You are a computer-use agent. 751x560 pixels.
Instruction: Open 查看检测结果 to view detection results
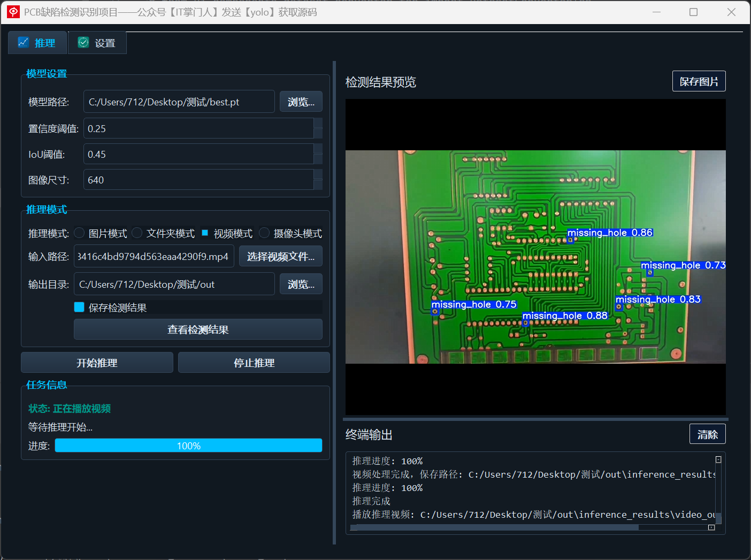tap(197, 329)
